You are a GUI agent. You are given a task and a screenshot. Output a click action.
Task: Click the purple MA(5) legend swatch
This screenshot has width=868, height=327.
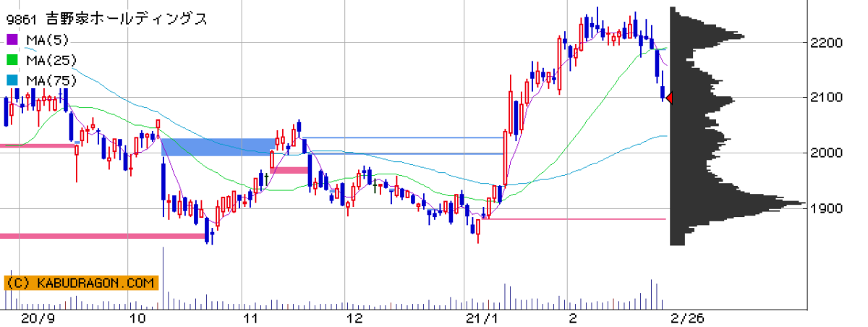(x=12, y=40)
